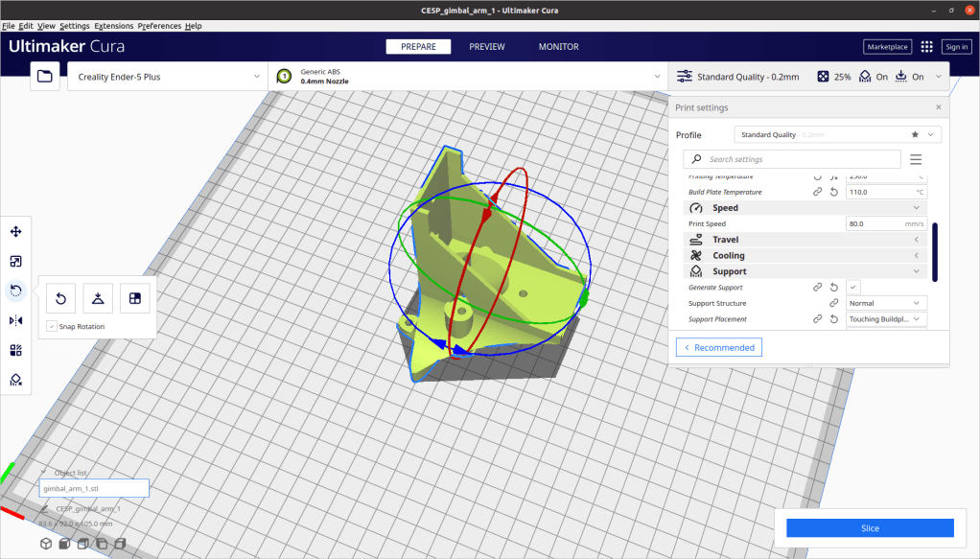Expand the Travel settings section
This screenshot has width=980, height=559.
pyautogui.click(x=804, y=240)
